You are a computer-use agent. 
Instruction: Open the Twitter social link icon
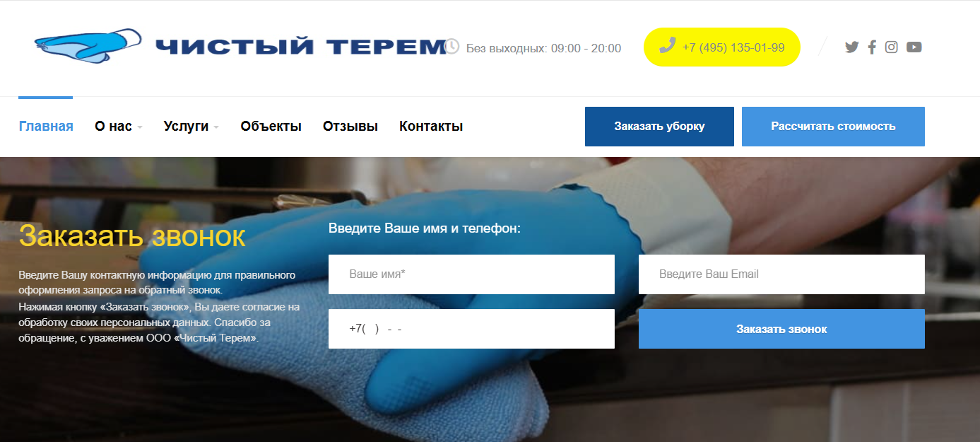(852, 47)
